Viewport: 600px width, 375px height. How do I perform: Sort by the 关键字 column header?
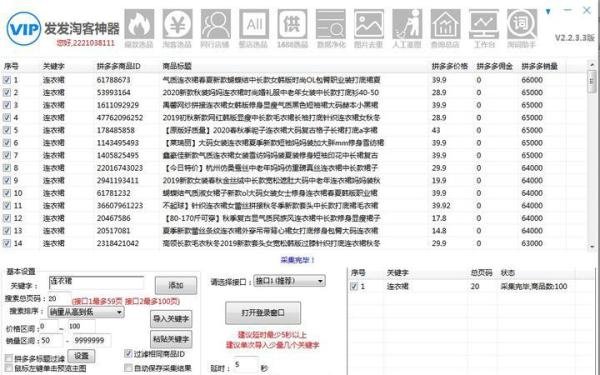click(54, 66)
